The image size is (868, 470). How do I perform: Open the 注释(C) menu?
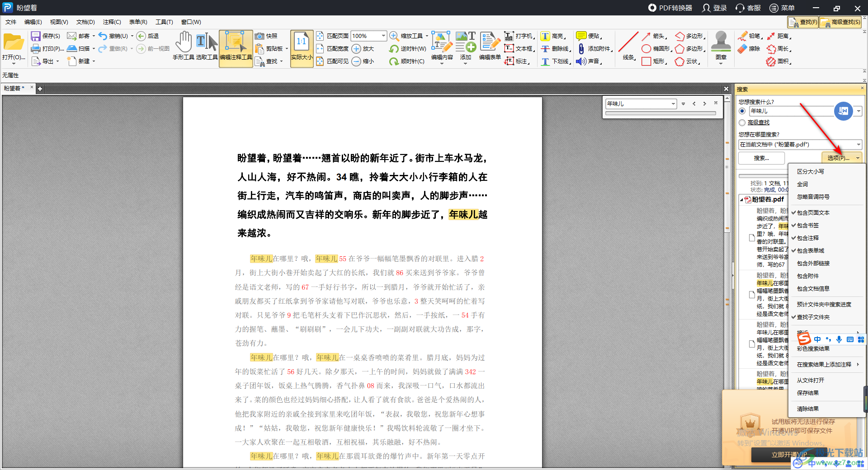[112, 22]
